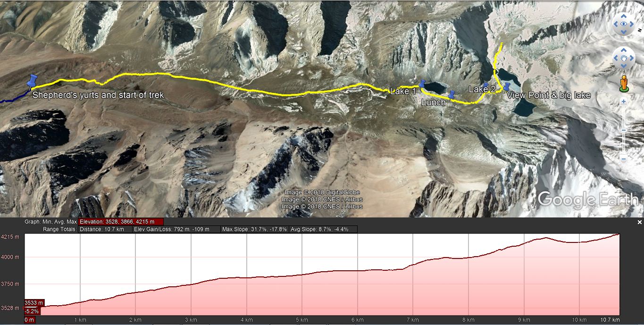This screenshot has height=325, width=644.
Task: Click the Lake 1 placemark pin
Action: (422, 84)
